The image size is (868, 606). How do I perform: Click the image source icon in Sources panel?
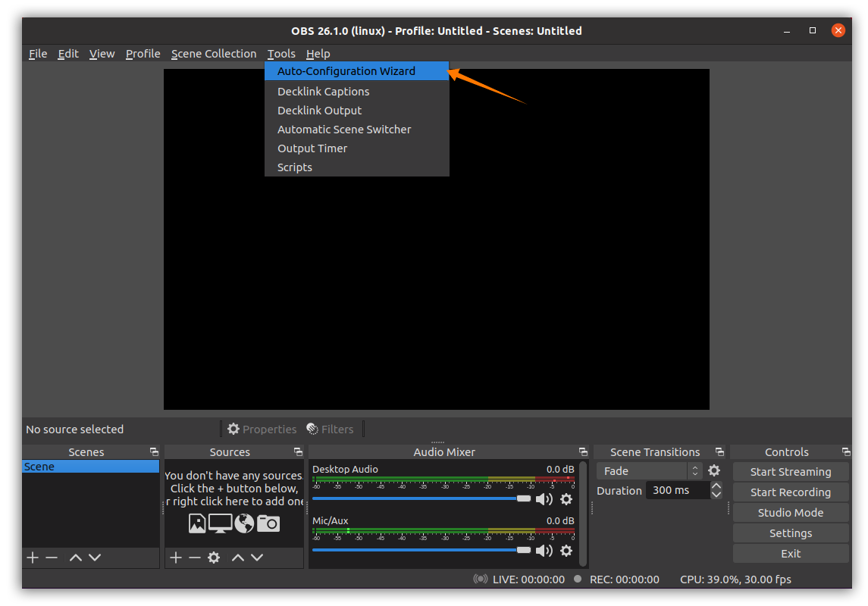coord(197,523)
